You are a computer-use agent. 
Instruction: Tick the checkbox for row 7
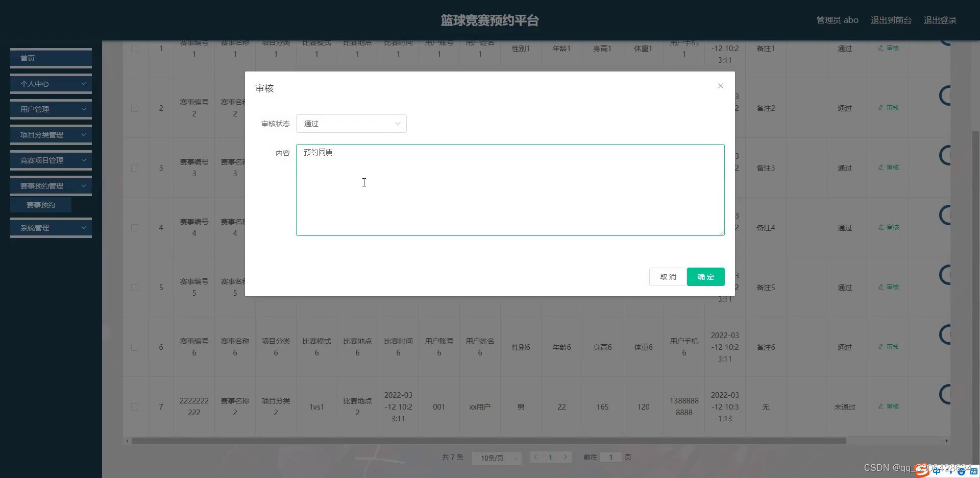(x=135, y=407)
